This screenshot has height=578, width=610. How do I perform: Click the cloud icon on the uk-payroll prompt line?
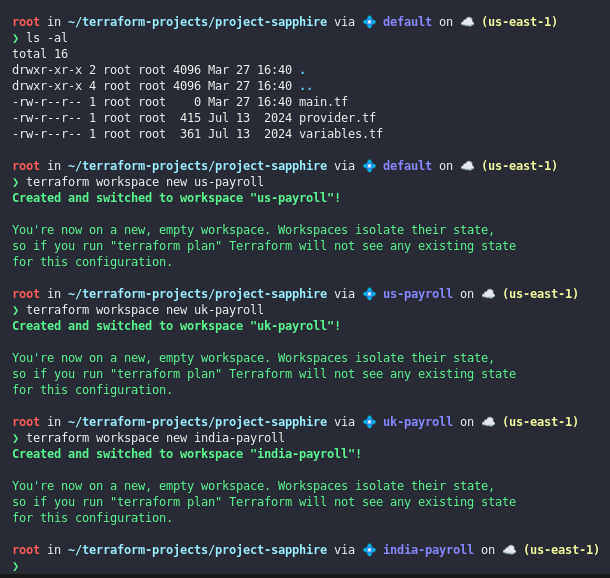click(488, 422)
